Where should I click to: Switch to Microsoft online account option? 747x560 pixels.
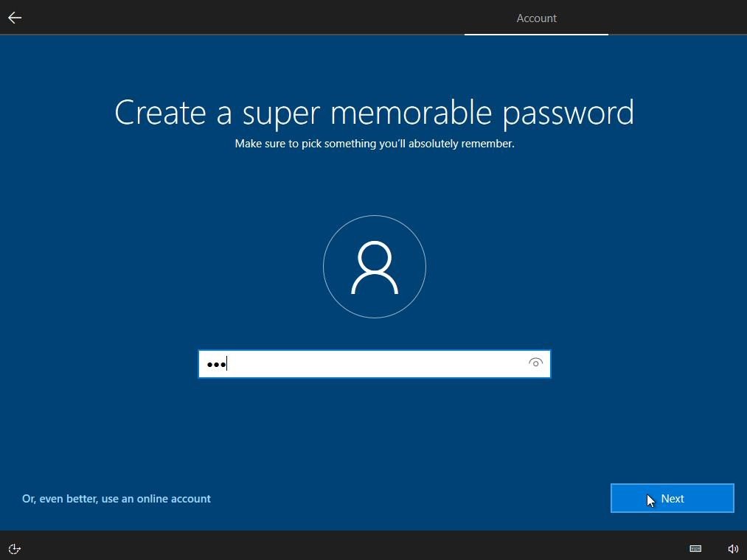click(x=117, y=499)
